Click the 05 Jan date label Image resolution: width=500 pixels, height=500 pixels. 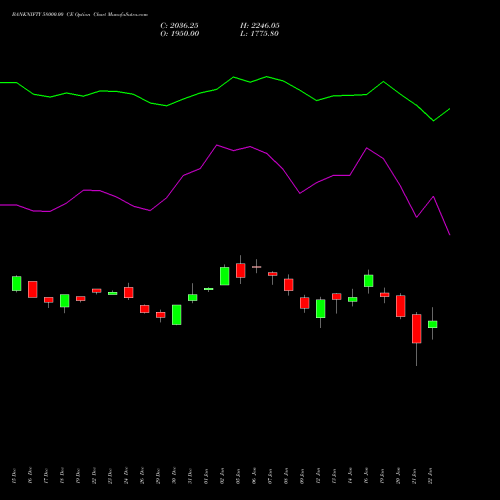pyautogui.click(x=238, y=476)
